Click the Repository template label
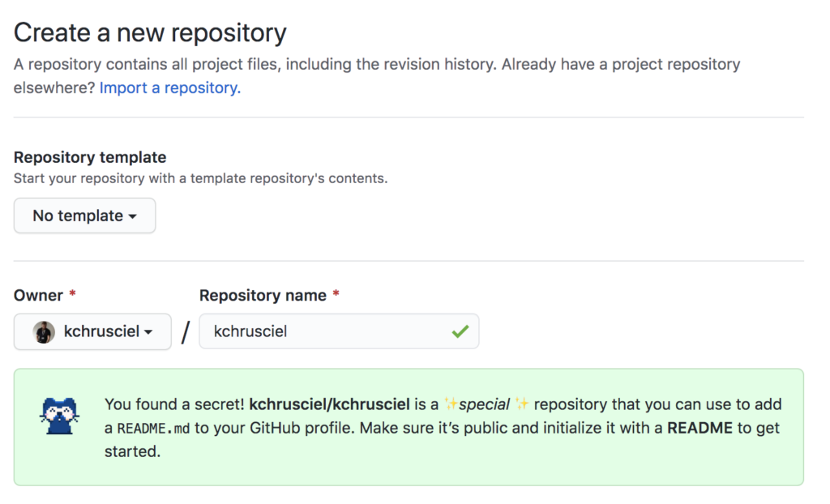Viewport: 830px width, 504px height. [x=90, y=157]
